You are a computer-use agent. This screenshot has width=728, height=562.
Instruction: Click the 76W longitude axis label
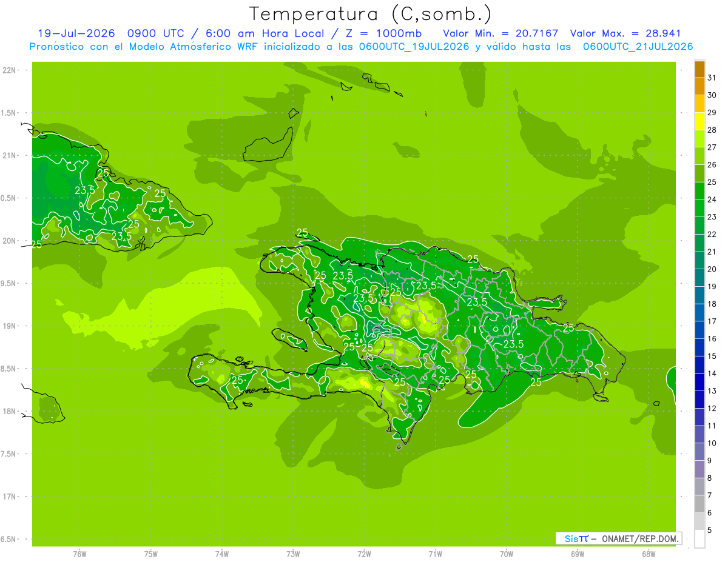coord(79,554)
